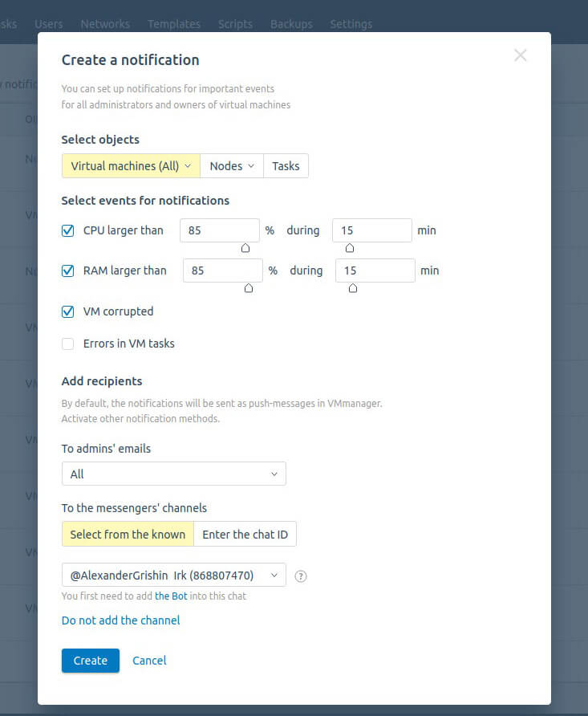This screenshot has height=716, width=588.
Task: Open the admins' emails All dropdown
Action: coord(174,474)
